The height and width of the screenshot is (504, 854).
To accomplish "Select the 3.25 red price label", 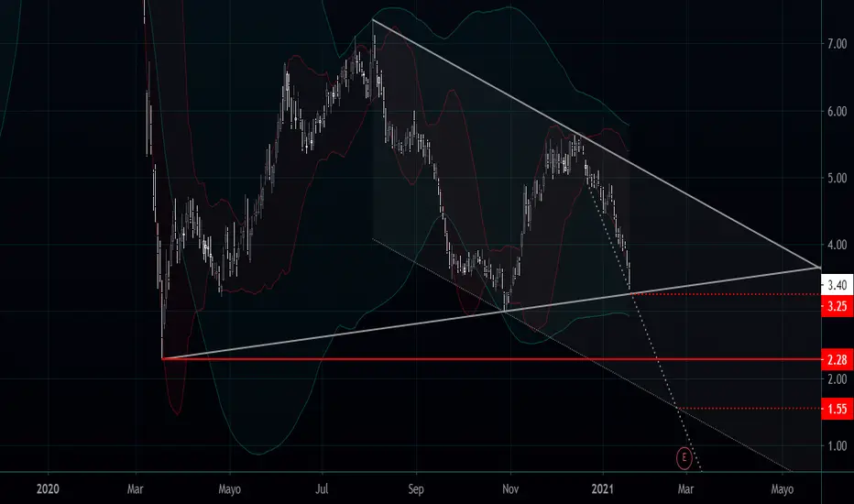I will [838, 306].
